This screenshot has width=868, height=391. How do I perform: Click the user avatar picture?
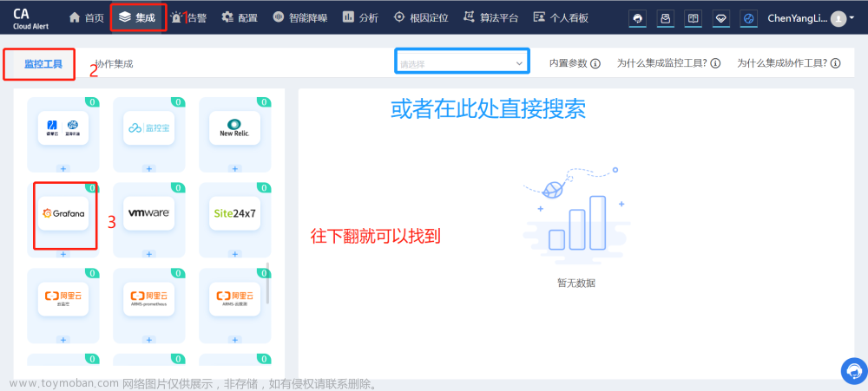click(838, 19)
